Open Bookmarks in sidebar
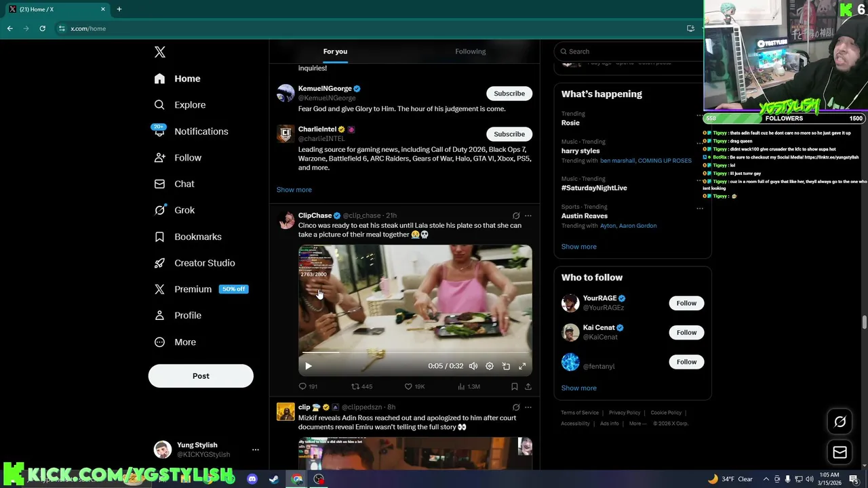The height and width of the screenshot is (488, 868). [188, 237]
